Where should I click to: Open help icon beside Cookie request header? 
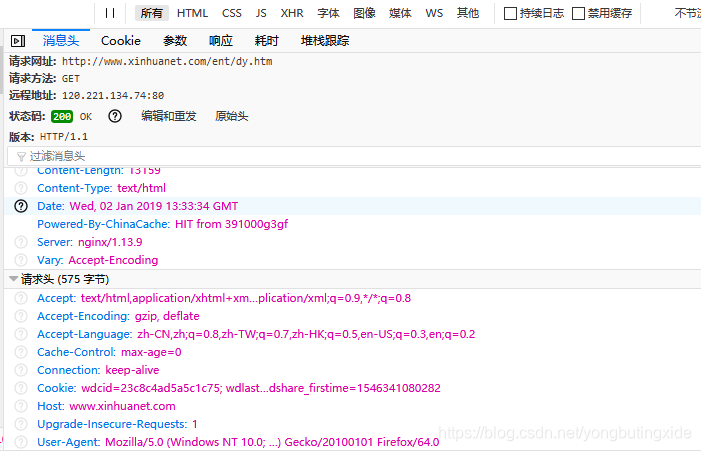(21, 388)
